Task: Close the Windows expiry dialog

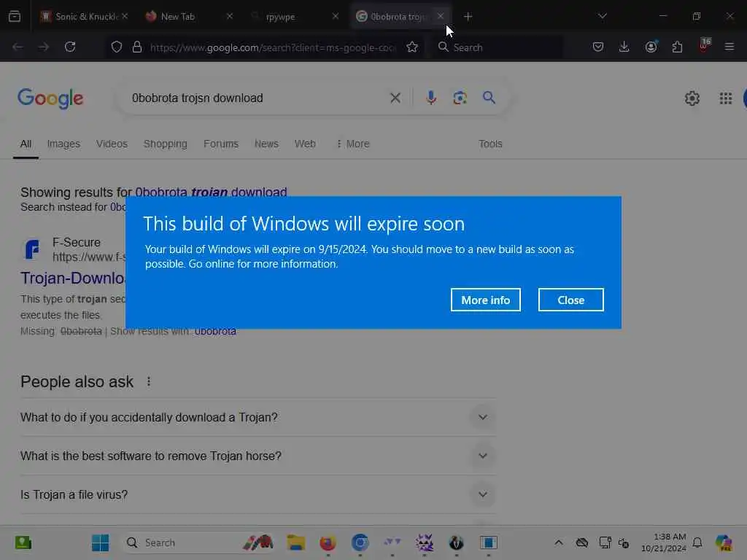Action: [x=570, y=300]
